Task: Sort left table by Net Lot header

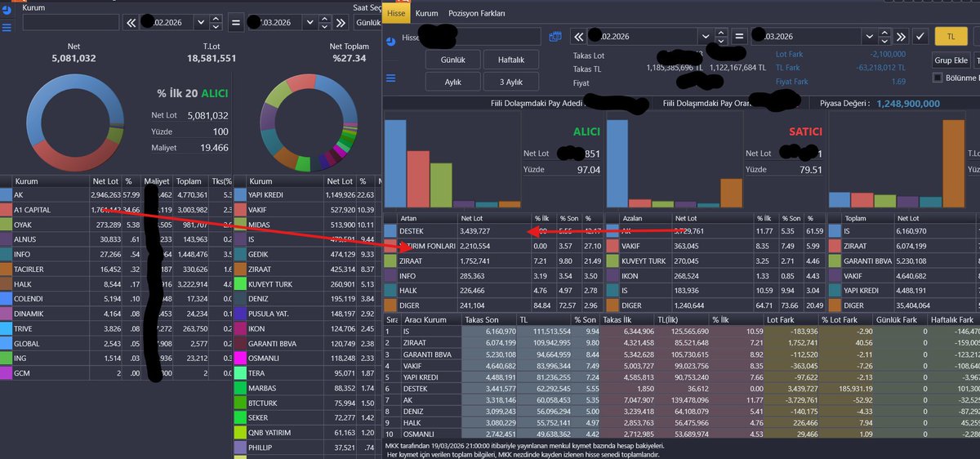Action: click(105, 181)
